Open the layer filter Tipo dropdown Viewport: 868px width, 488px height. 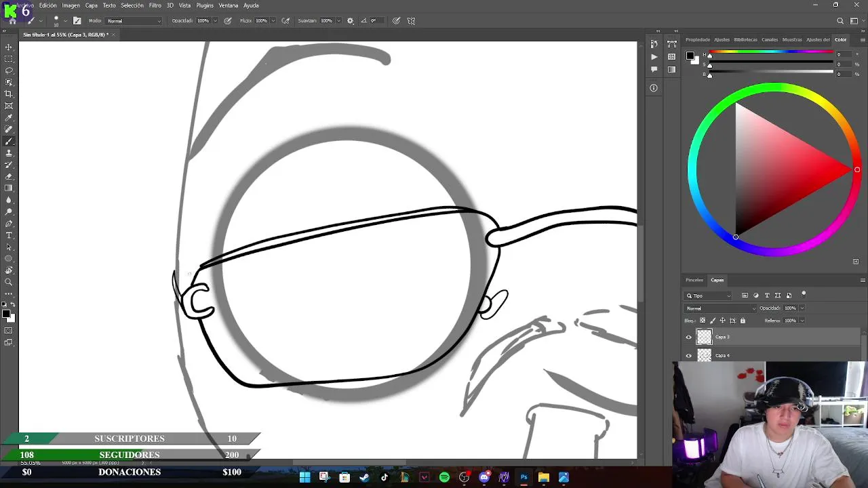(709, 296)
